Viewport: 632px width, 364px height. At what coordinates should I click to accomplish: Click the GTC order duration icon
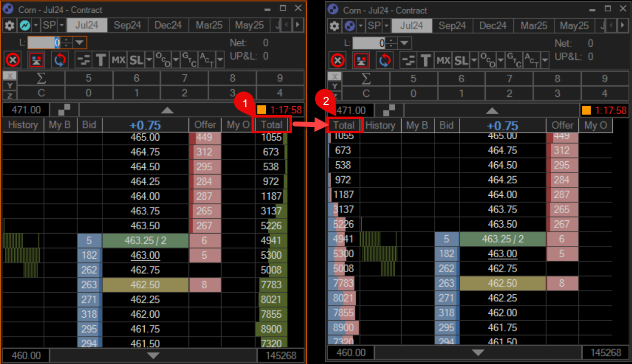pos(190,59)
